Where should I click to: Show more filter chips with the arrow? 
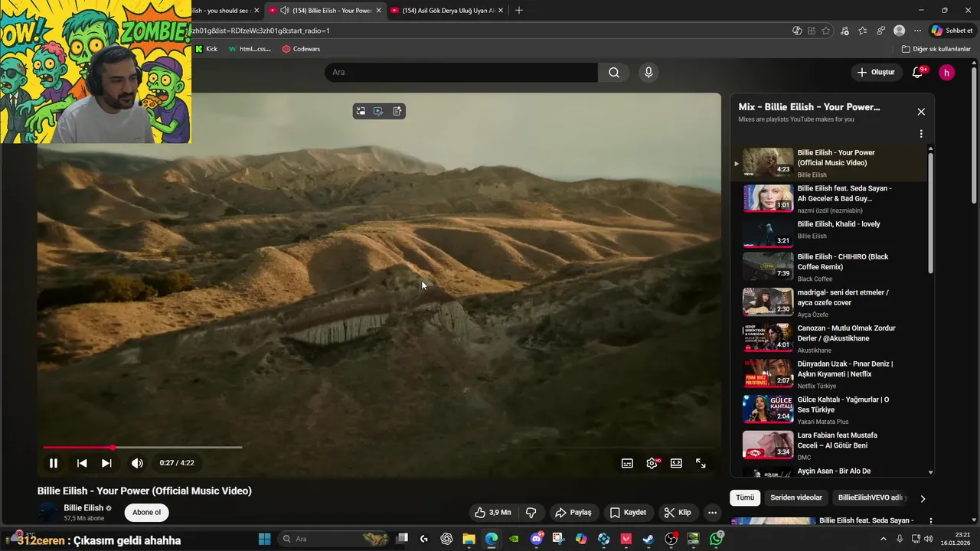tap(923, 498)
